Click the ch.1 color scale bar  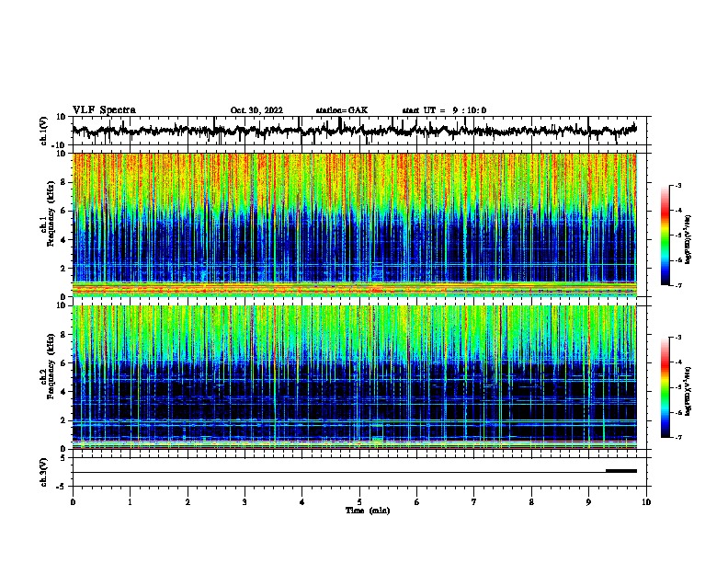pos(665,236)
